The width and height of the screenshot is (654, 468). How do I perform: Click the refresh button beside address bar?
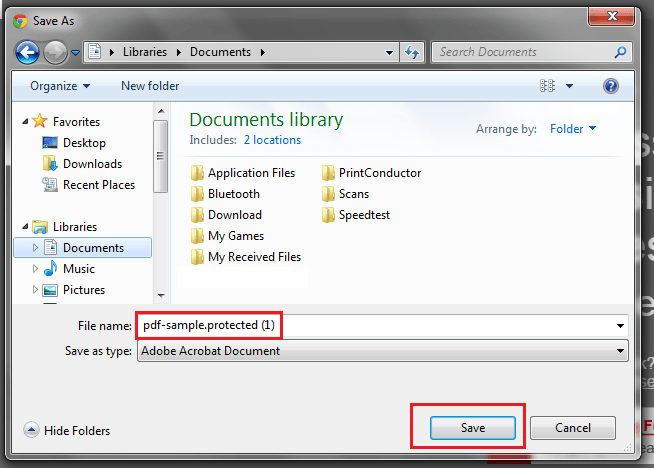413,52
